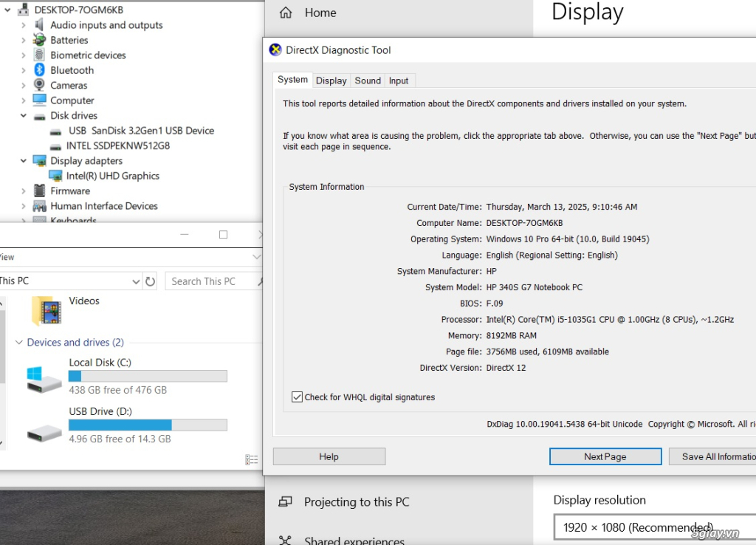Collapse the Display adapters node
Screen dimensions: 756x545
coord(23,160)
